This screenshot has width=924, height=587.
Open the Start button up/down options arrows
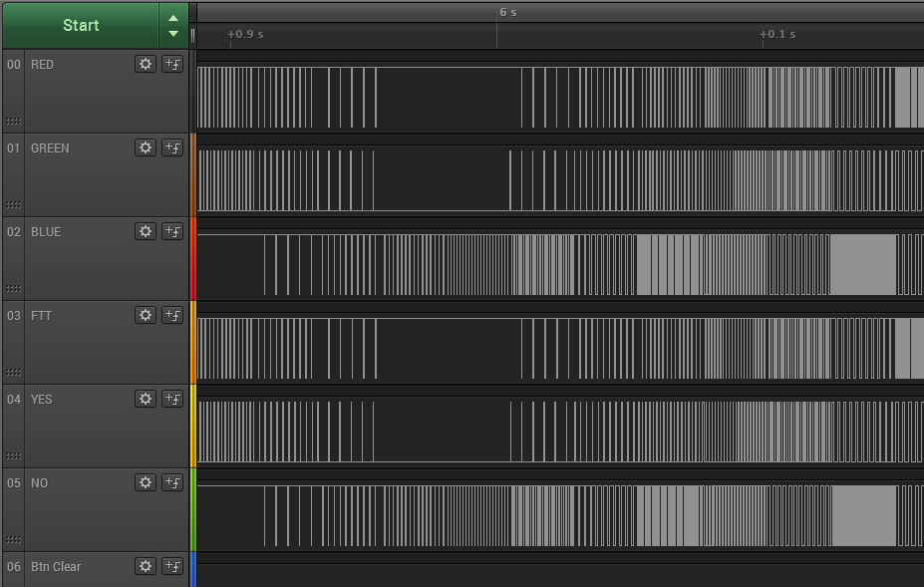coord(173,25)
